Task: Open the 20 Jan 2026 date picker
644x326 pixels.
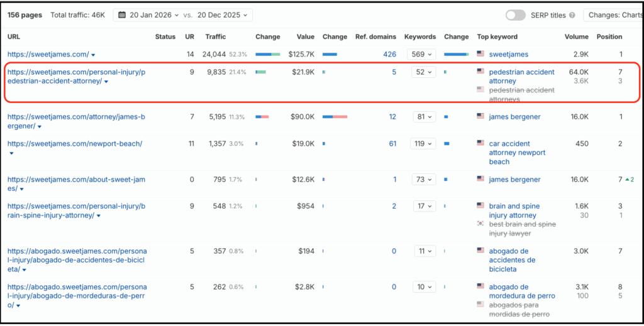Action: (148, 15)
